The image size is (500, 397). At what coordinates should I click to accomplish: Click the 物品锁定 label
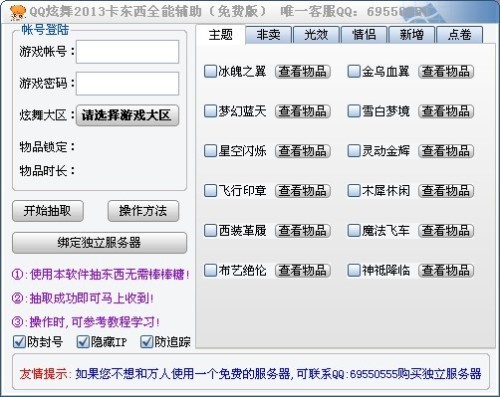[x=47, y=147]
